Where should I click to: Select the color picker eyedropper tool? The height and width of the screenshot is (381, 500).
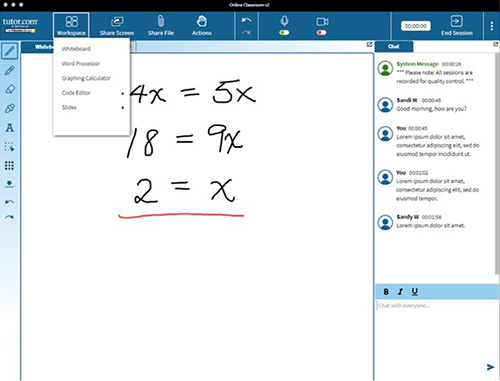[x=10, y=108]
